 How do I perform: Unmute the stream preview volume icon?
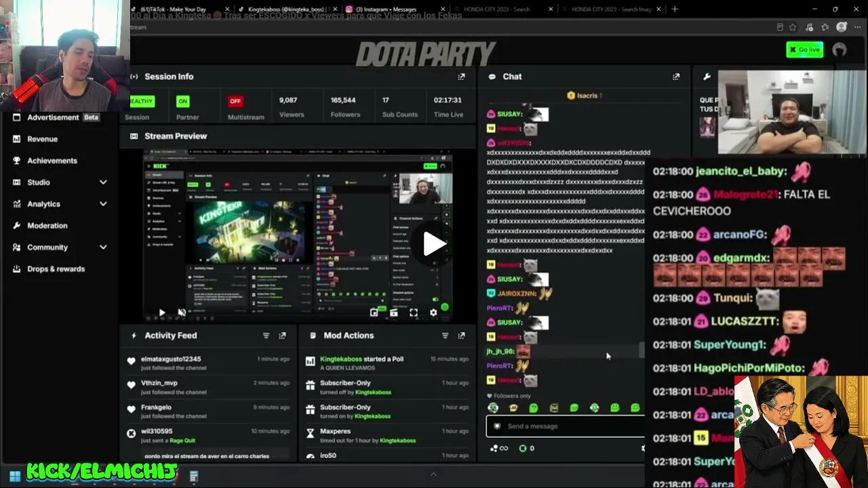point(182,312)
